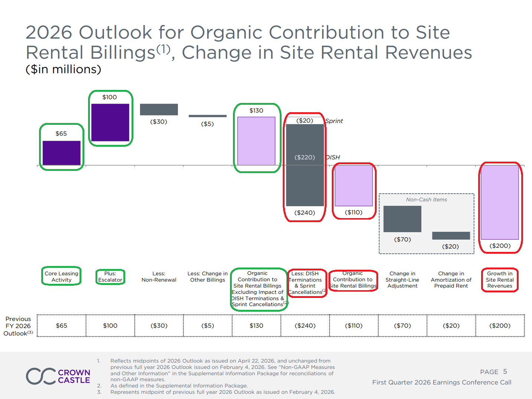Select the "Plus: Escalator" label

tap(110, 277)
